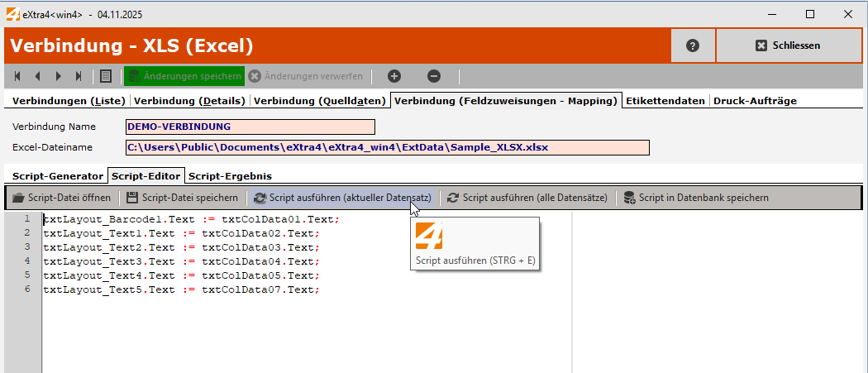The width and height of the screenshot is (868, 373).
Task: Go to the first record
Action: [x=17, y=76]
